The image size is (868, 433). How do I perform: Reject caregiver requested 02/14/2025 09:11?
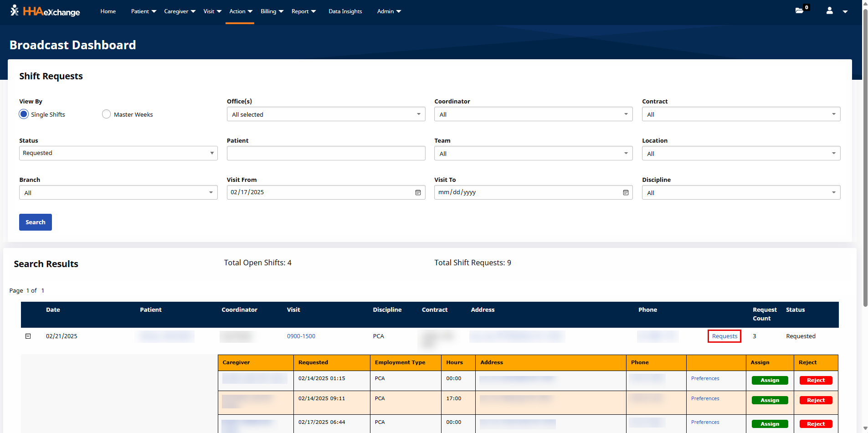pos(816,400)
